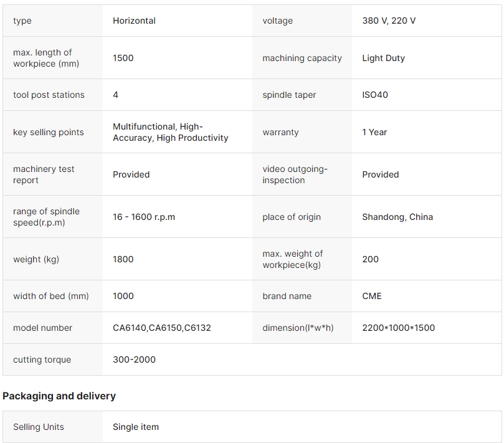Select the 'Single item' selling units value
The height and width of the screenshot is (443, 504).
[136, 427]
